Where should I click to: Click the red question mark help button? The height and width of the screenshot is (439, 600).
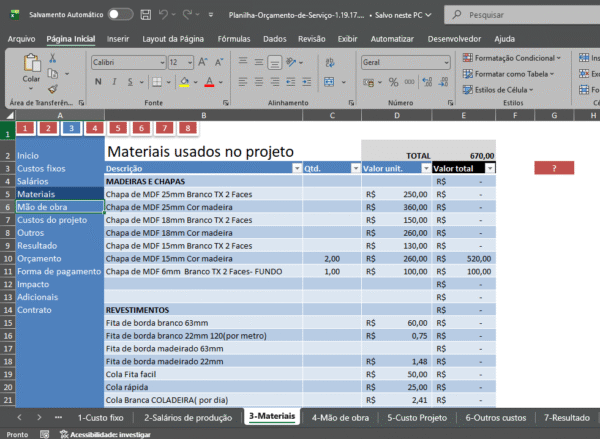click(x=554, y=168)
